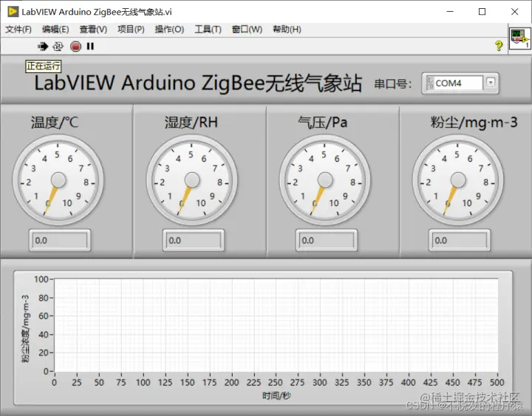Open the context help question mark

pyautogui.click(x=499, y=46)
